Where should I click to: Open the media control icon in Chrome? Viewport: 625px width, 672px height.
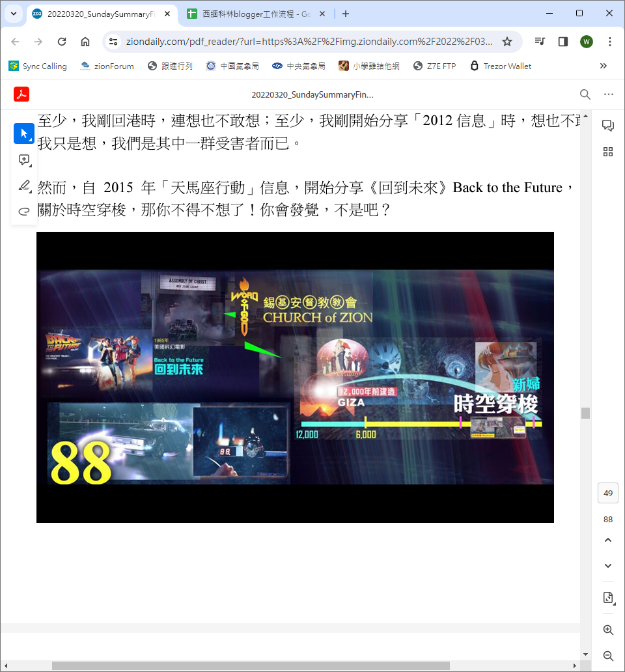540,42
